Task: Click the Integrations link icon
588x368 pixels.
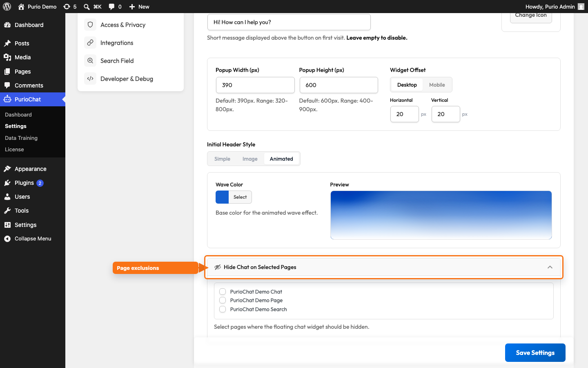Action: pos(90,43)
